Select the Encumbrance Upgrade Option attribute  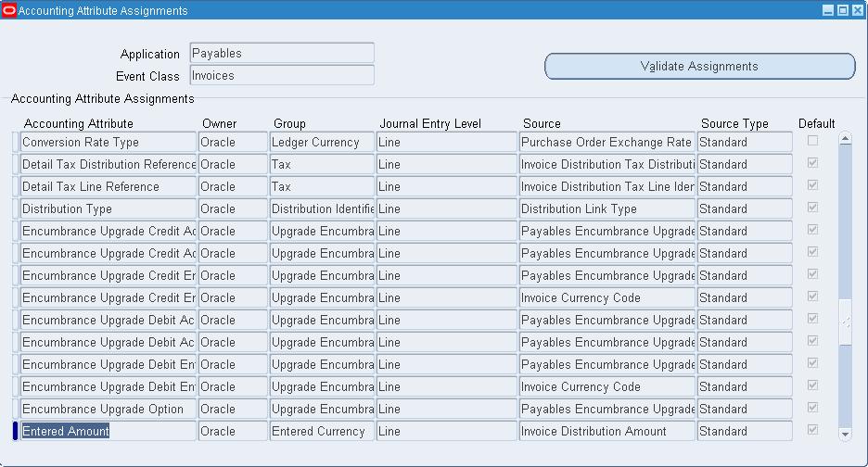pyautogui.click(x=108, y=409)
